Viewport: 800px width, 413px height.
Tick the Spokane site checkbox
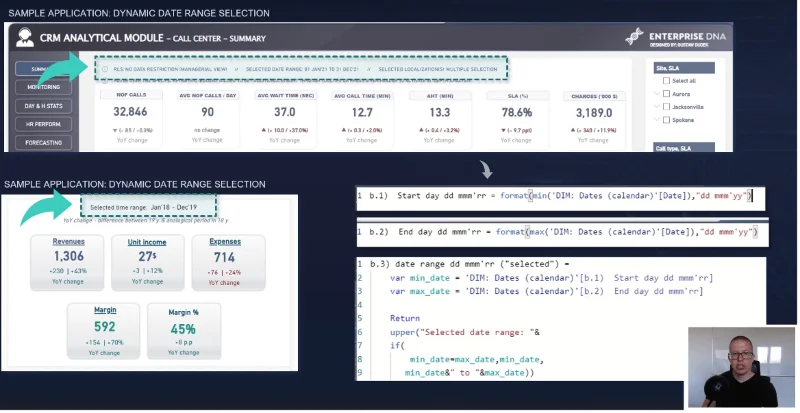coord(666,120)
